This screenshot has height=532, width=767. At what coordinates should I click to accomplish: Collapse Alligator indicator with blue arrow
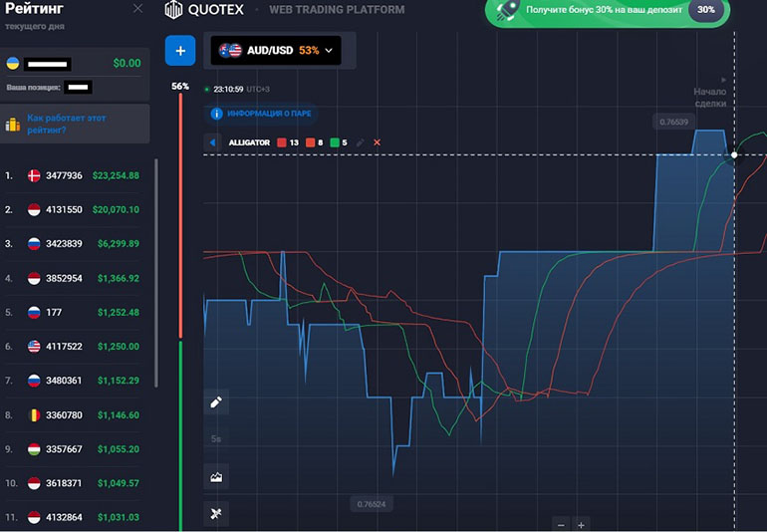click(212, 142)
